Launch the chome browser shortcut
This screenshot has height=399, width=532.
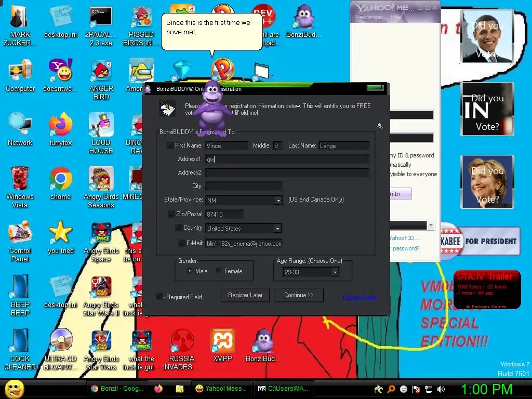[x=60, y=183]
